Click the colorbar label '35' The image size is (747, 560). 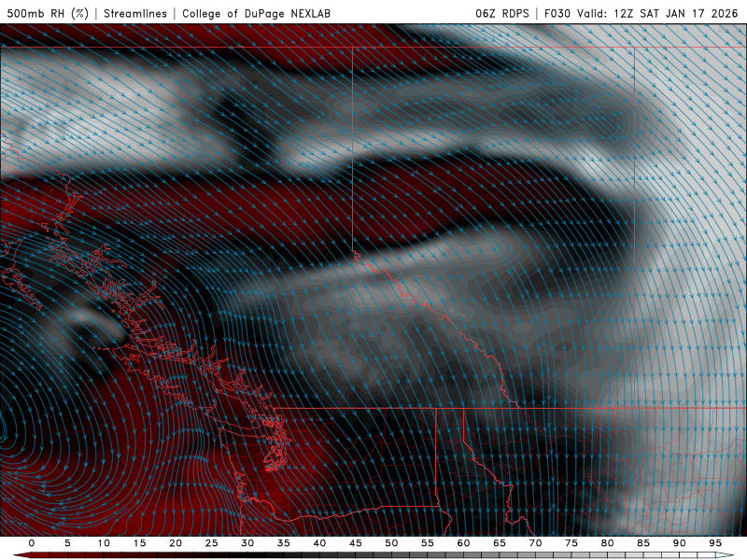284,543
